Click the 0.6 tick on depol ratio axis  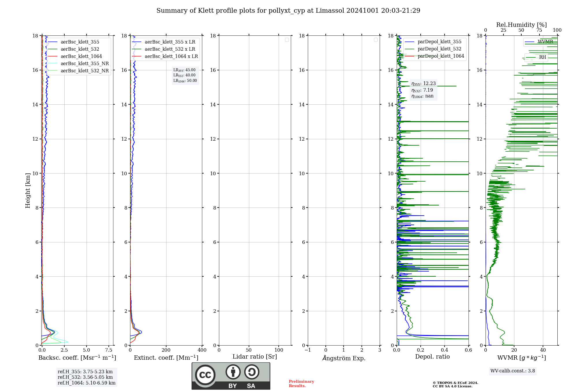coord(469,350)
